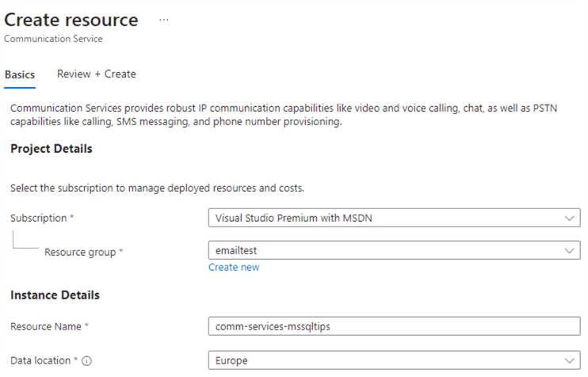Image resolution: width=588 pixels, height=377 pixels.
Task: Click the Create new resource group link
Action: pyautogui.click(x=234, y=268)
